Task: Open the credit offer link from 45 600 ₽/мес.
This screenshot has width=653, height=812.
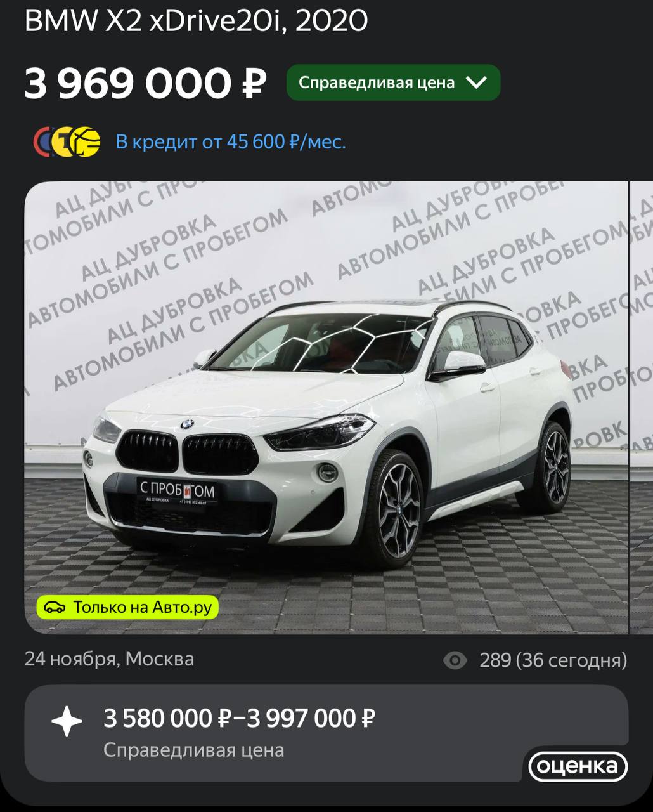Action: (x=231, y=141)
